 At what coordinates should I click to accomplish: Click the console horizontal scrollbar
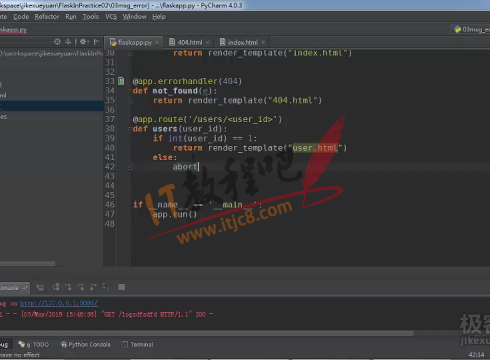[207, 333]
